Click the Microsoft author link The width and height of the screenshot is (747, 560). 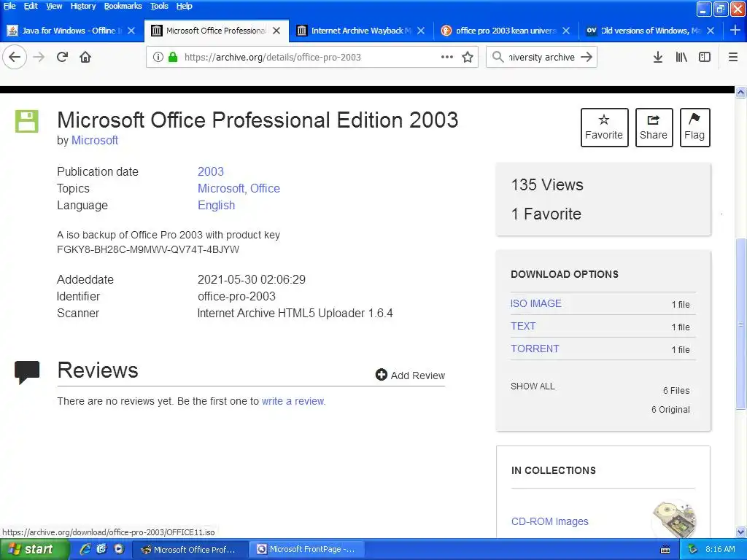(95, 141)
